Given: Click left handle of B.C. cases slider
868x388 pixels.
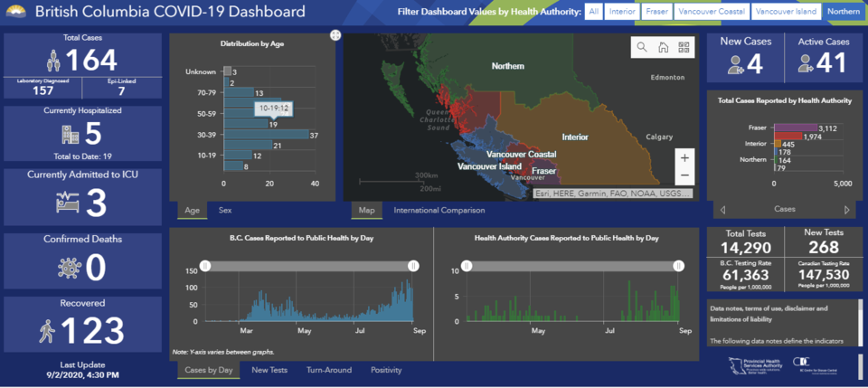Looking at the screenshot, I should coord(205,266).
